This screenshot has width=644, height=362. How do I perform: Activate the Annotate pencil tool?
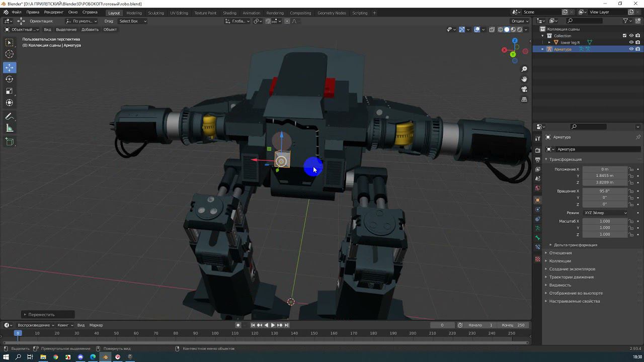[x=10, y=117]
